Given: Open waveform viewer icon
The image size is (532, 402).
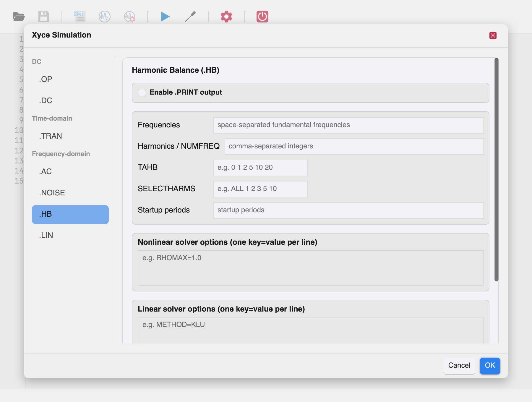Looking at the screenshot, I should coord(105,17).
